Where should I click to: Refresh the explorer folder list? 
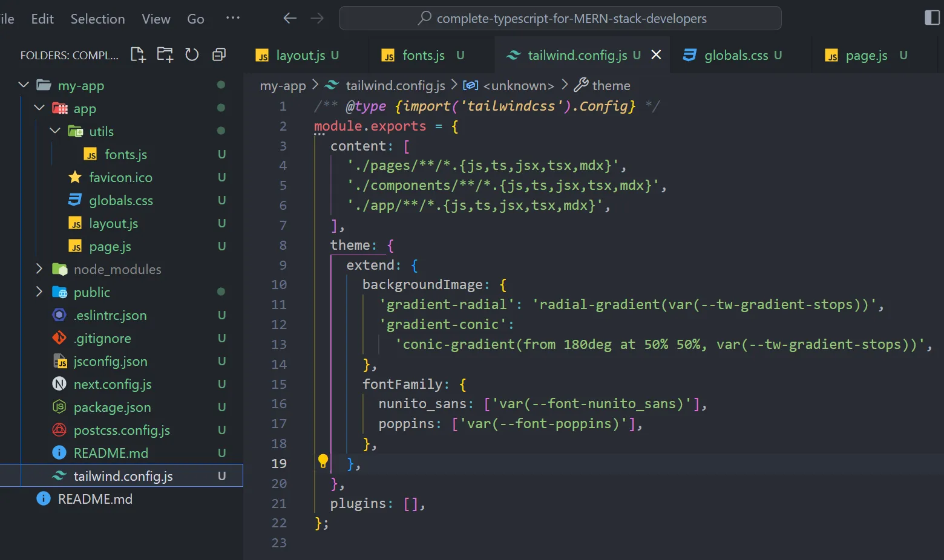coord(192,55)
